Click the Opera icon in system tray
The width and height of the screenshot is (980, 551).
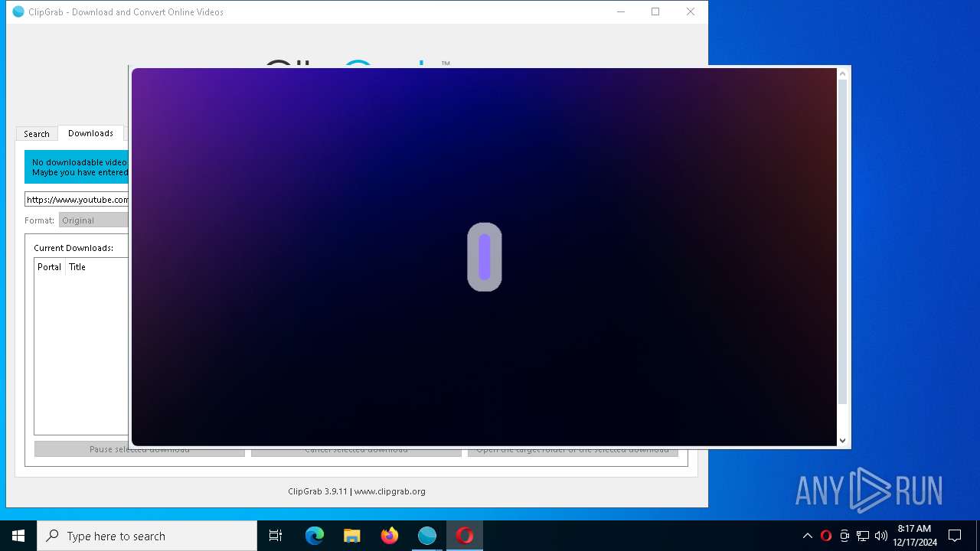[x=825, y=536]
